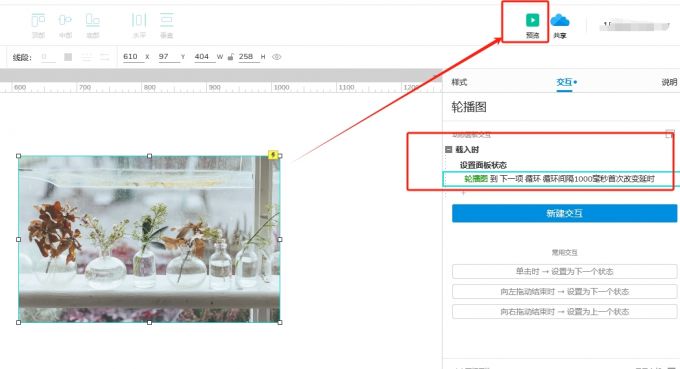Screen dimensions: 680x369
Task: Click the line width field beside 线段
Action: coord(48,57)
